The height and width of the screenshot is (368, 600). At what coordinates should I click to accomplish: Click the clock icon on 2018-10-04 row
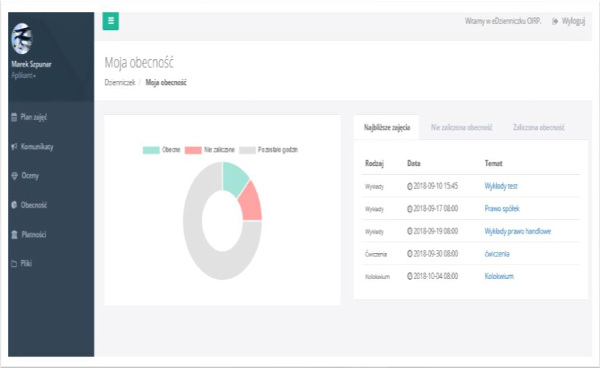pos(409,276)
